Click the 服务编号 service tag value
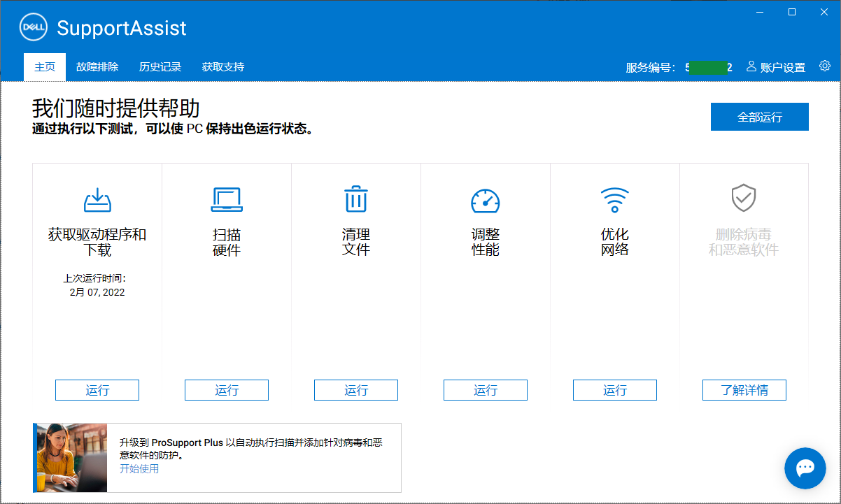841x504 pixels. point(709,68)
